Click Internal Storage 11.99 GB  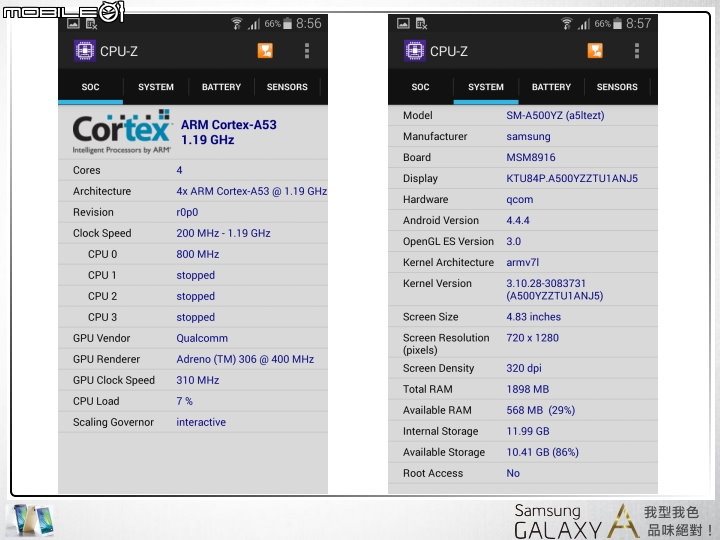[528, 432]
